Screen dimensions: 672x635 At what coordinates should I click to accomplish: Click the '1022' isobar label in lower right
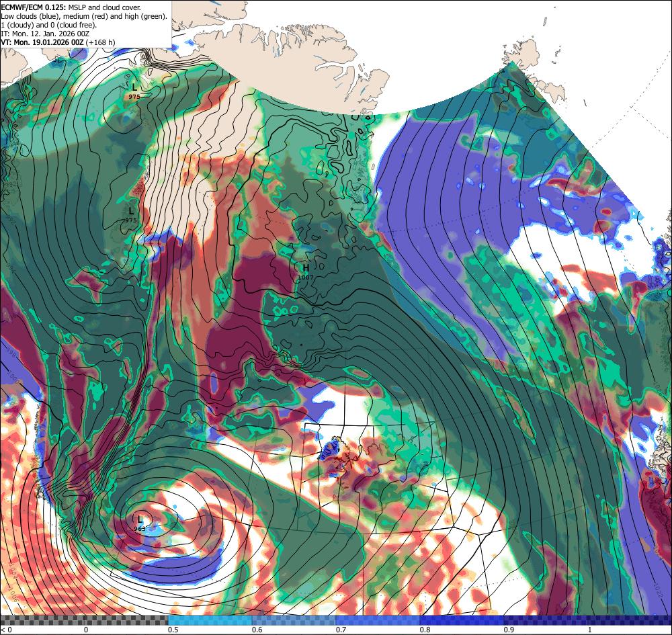click(660, 590)
